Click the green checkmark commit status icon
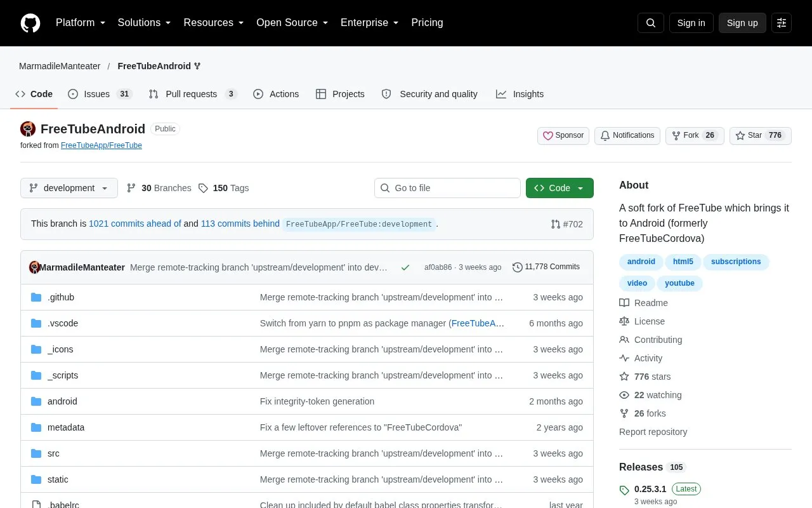The height and width of the screenshot is (508, 812). click(405, 267)
